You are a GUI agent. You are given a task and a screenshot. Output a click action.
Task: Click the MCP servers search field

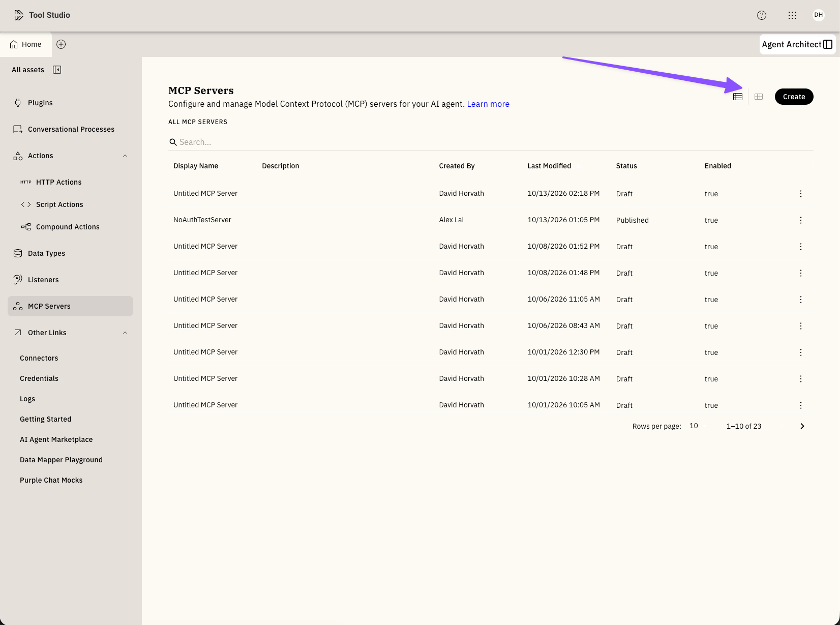click(x=491, y=142)
